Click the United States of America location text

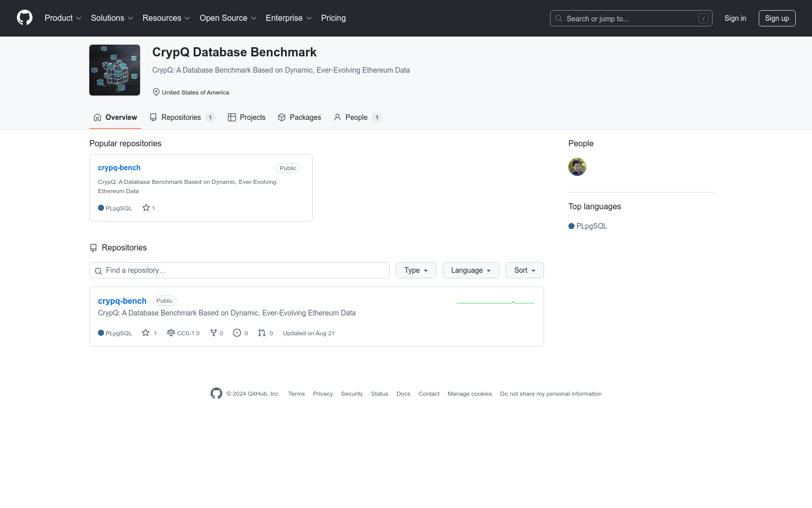pos(195,92)
